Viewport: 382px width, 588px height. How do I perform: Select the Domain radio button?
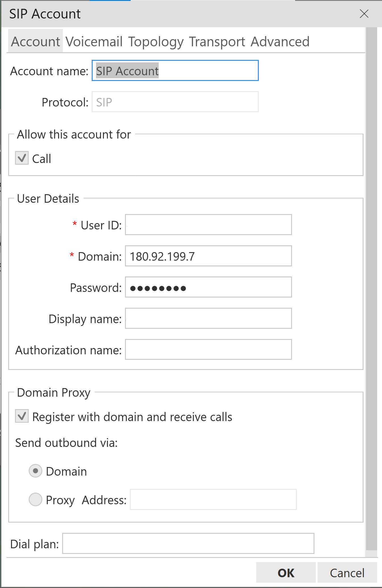36,471
